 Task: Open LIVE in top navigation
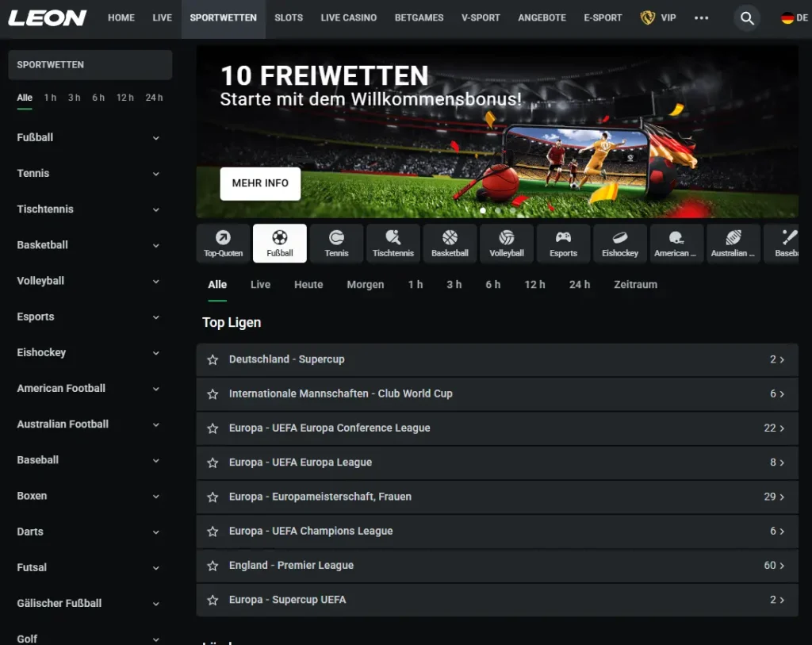point(162,18)
